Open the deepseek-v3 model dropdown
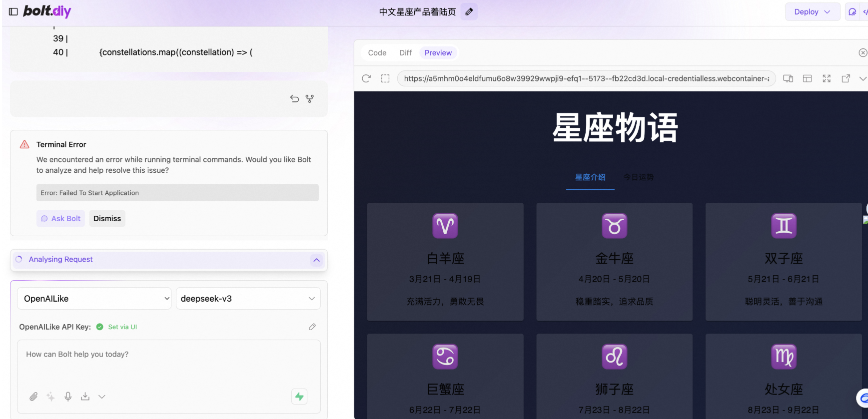The image size is (868, 419). [248, 299]
